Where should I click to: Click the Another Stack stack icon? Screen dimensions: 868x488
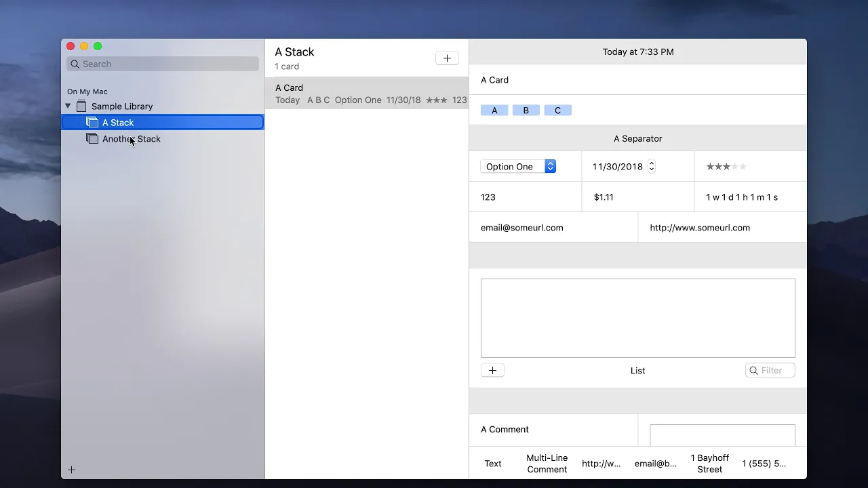(92, 139)
